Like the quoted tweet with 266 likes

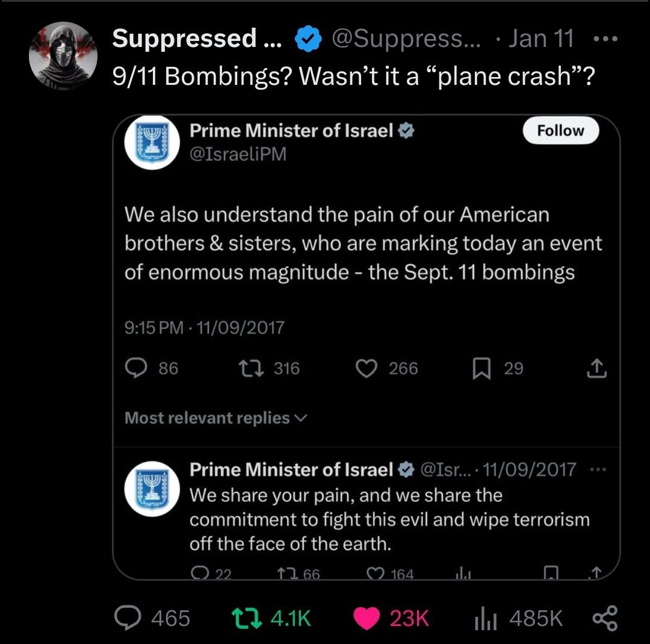pos(367,368)
